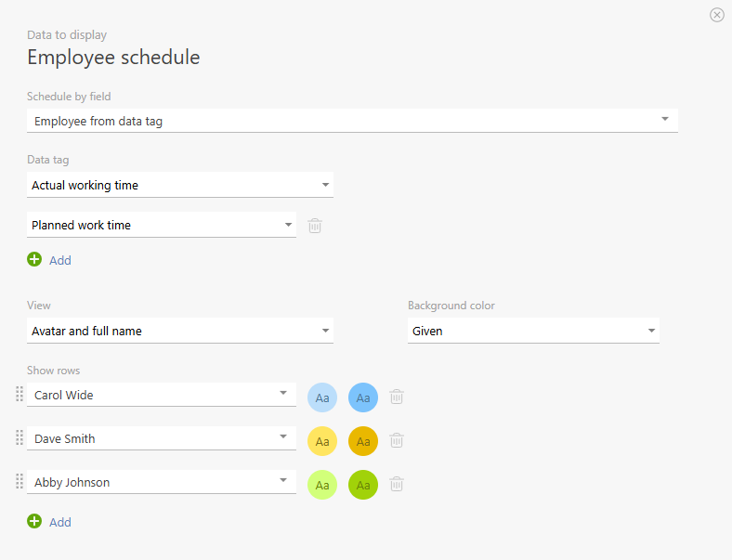Choose the light green swatch for Abby Johnson
This screenshot has height=560, width=732.
[322, 485]
